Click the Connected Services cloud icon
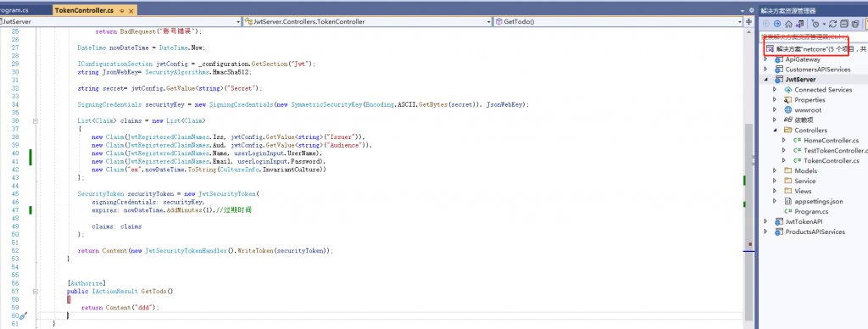The width and height of the screenshot is (868, 329). pyautogui.click(x=788, y=90)
